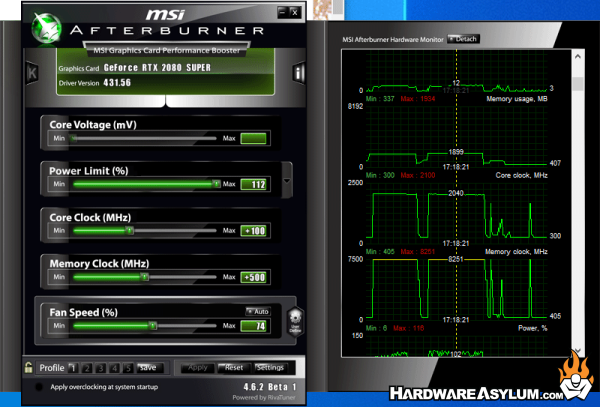Click the Reset button
The image size is (600, 407).
(234, 368)
